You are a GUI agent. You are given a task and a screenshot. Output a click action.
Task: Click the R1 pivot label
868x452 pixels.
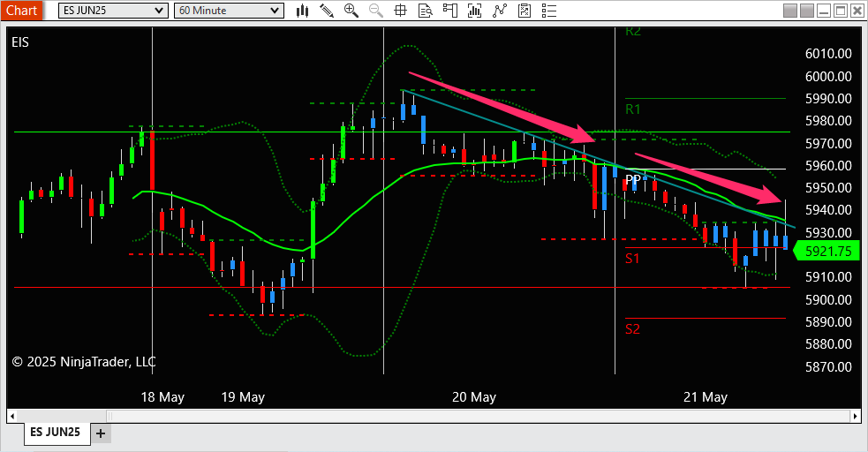(x=633, y=109)
